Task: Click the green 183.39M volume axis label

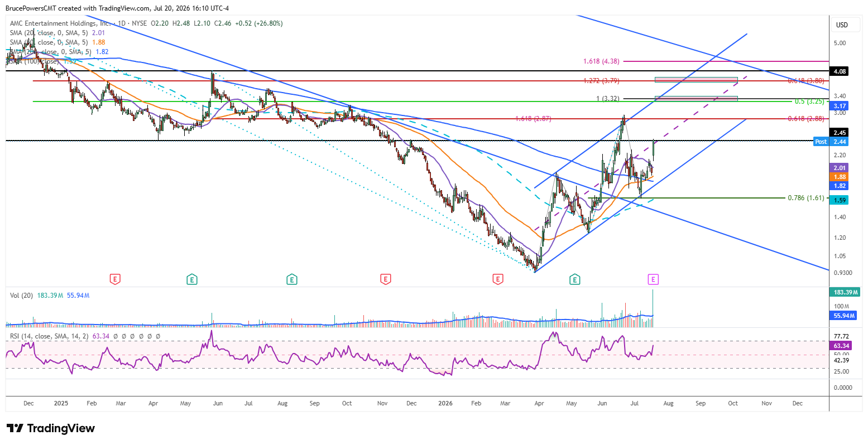Action: coord(845,292)
